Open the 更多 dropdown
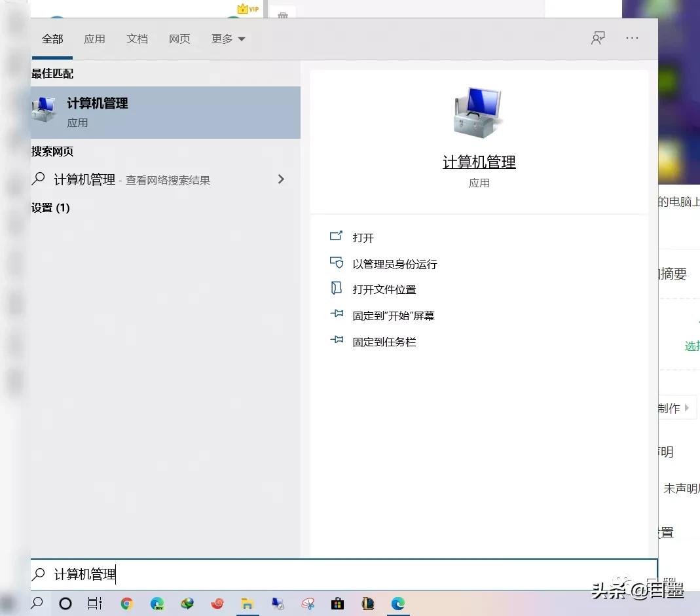This screenshot has height=616, width=700. [227, 39]
